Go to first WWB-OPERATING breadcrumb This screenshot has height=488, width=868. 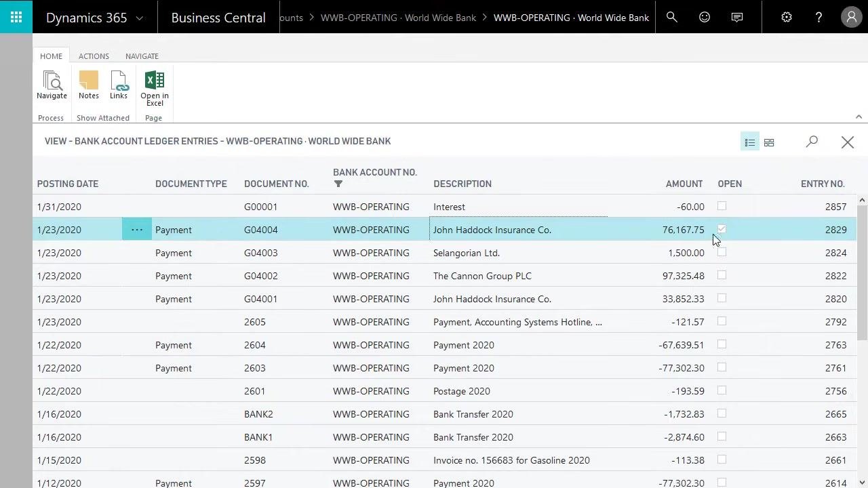click(398, 18)
